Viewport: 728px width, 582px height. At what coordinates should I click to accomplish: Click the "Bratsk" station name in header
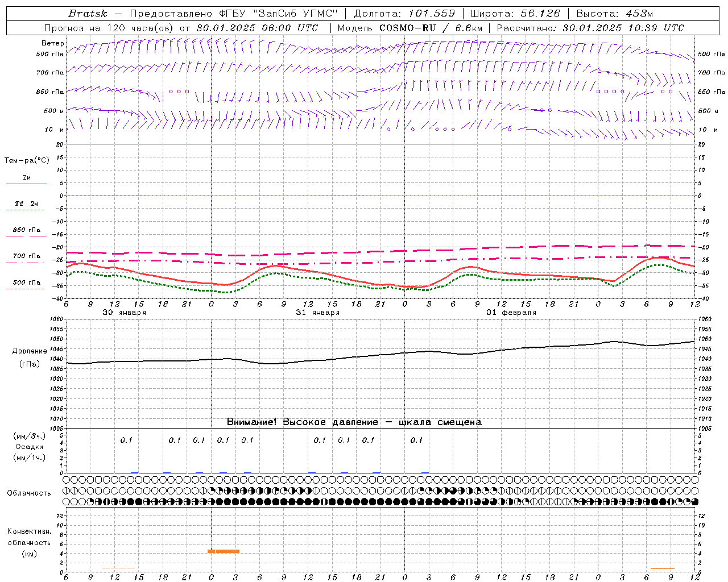tap(88, 14)
